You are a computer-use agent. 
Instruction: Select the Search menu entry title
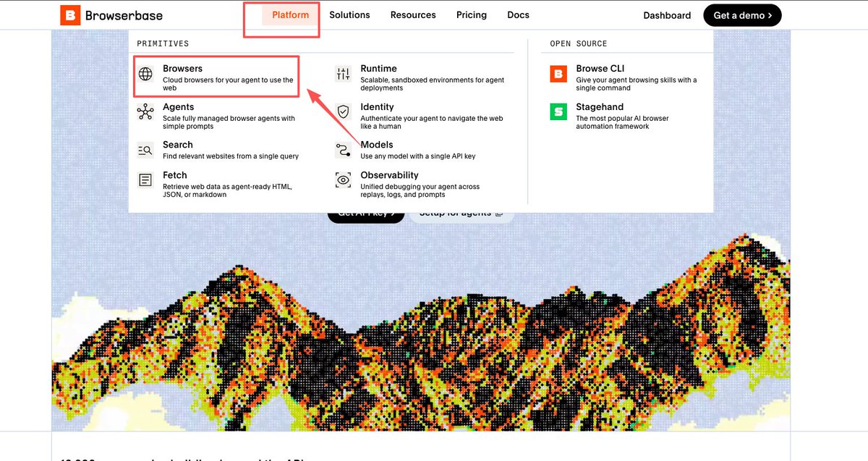coord(177,145)
